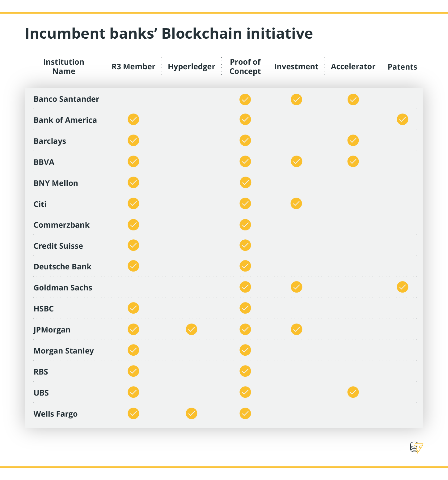The width and height of the screenshot is (448, 480).
Task: Click the Institution Name column header
Action: [x=64, y=66]
